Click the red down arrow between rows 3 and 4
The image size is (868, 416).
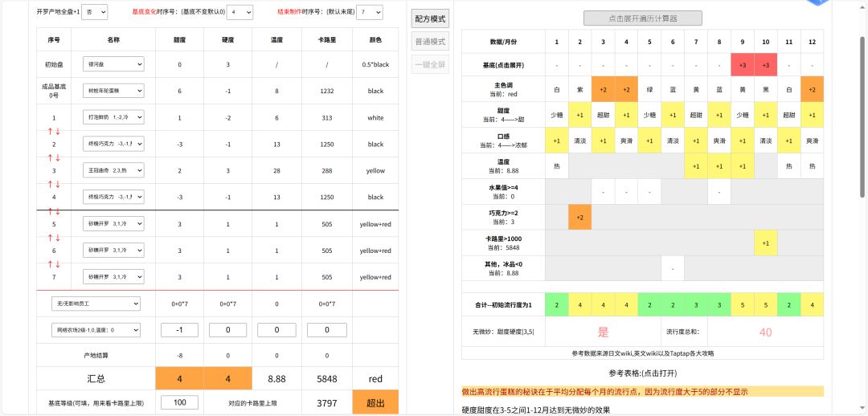click(57, 184)
